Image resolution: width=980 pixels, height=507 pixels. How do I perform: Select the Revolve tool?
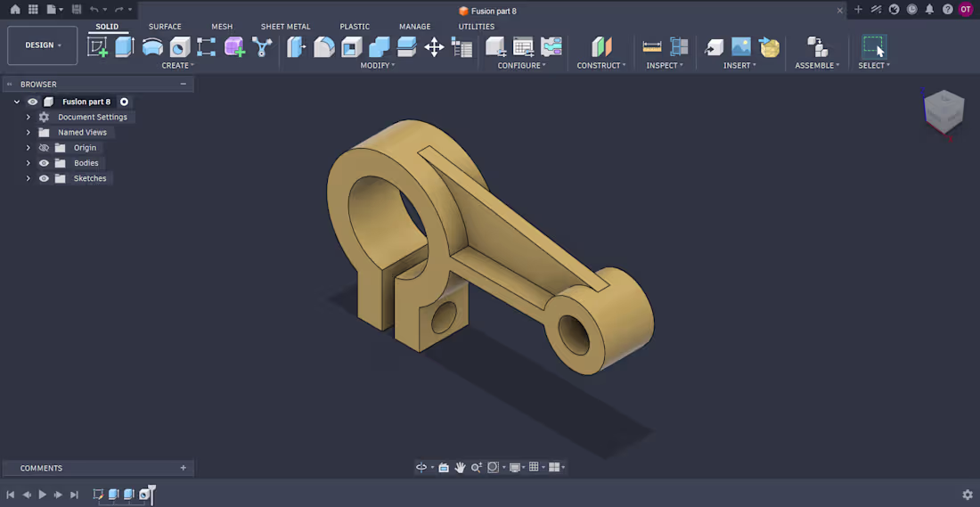click(152, 47)
